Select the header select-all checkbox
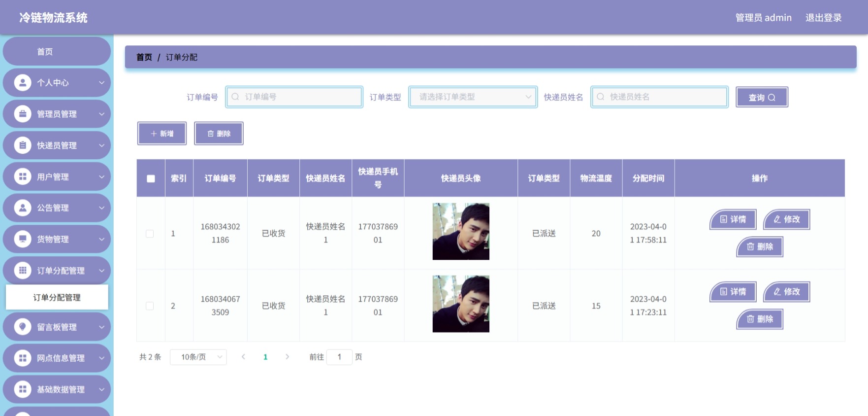 (151, 178)
